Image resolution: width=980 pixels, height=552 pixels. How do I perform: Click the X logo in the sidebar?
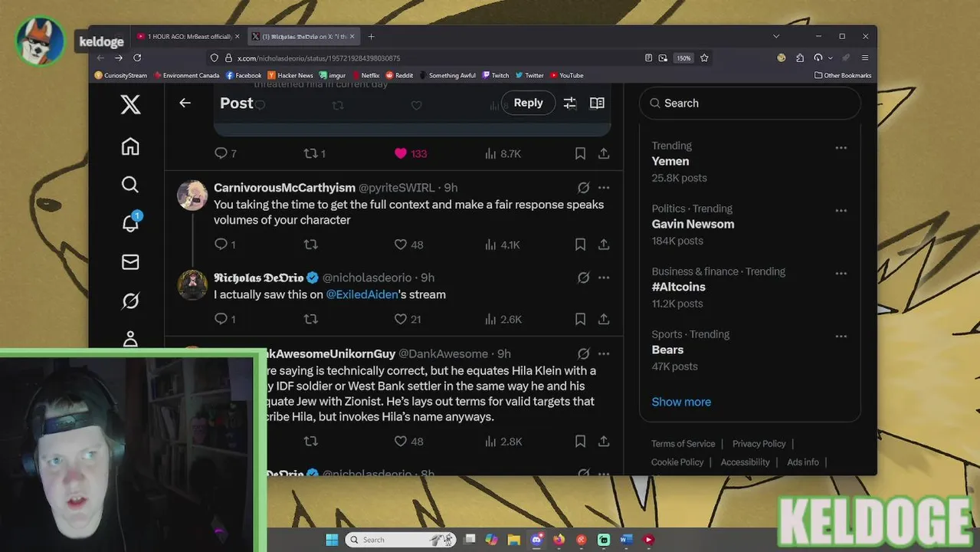pos(130,104)
